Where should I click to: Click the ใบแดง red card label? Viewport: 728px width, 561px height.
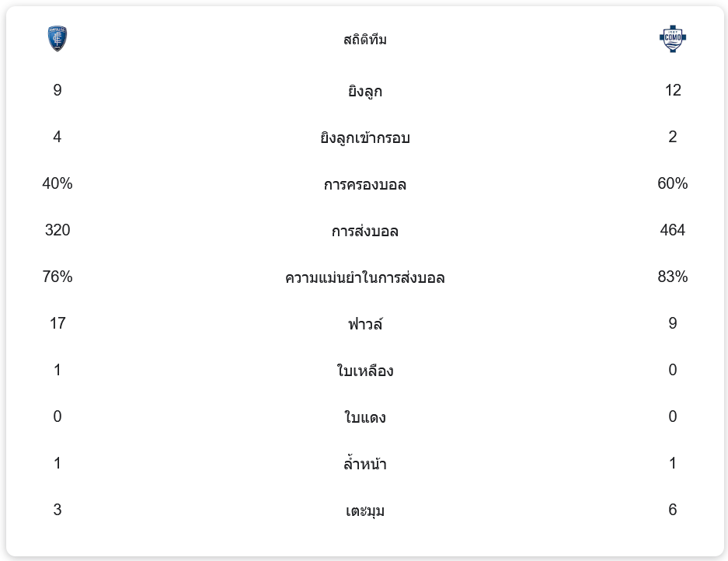(364, 418)
